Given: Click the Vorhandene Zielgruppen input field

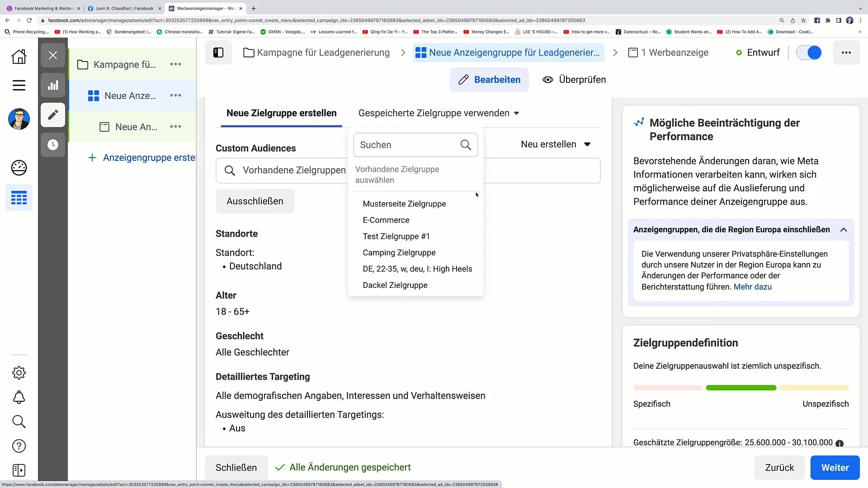Looking at the screenshot, I should tap(408, 170).
